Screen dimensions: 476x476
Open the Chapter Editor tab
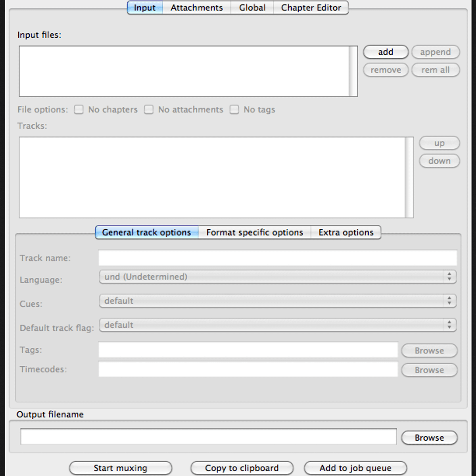(311, 8)
